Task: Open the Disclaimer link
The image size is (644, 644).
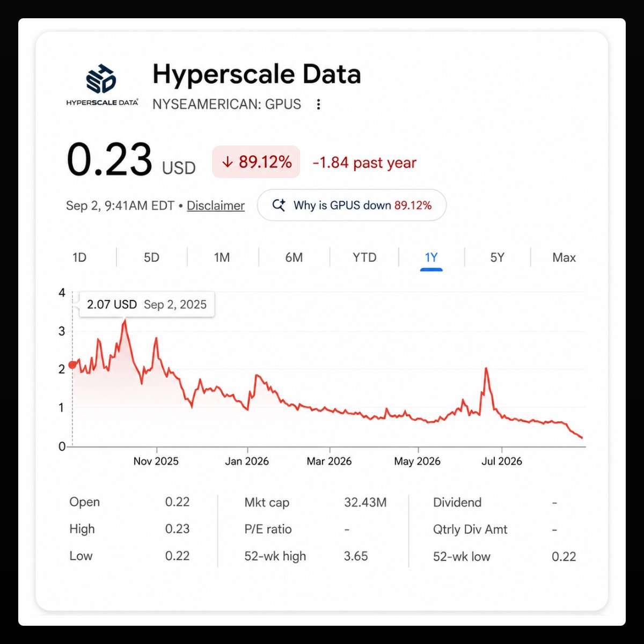Action: point(216,206)
